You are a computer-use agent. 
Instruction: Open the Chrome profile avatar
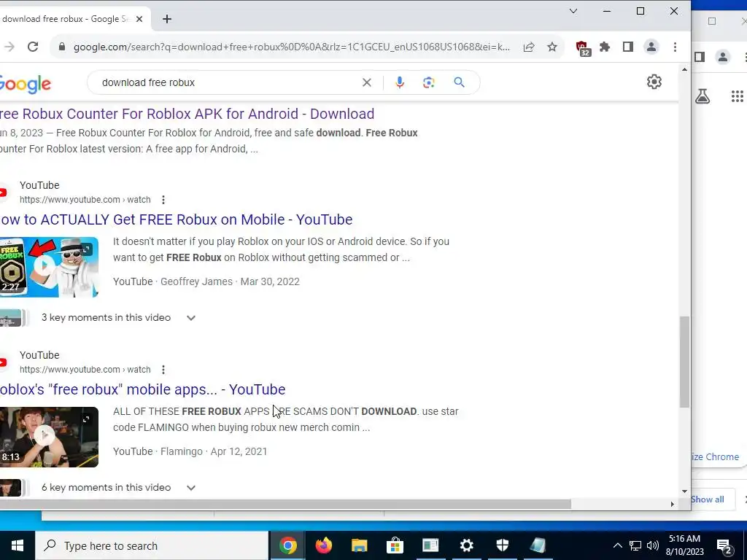651,47
